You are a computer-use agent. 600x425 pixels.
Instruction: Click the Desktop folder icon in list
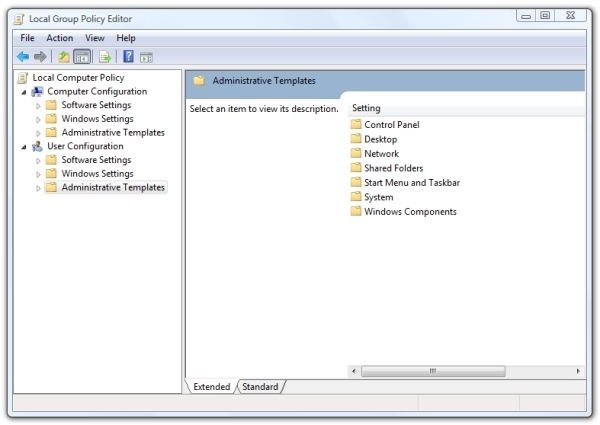pos(356,138)
